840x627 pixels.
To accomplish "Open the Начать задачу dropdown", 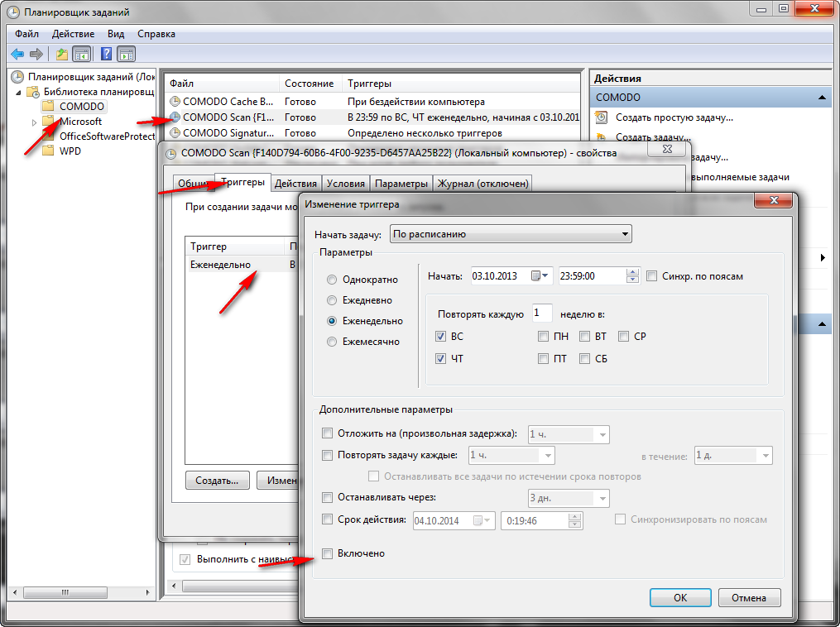I will coord(511,234).
